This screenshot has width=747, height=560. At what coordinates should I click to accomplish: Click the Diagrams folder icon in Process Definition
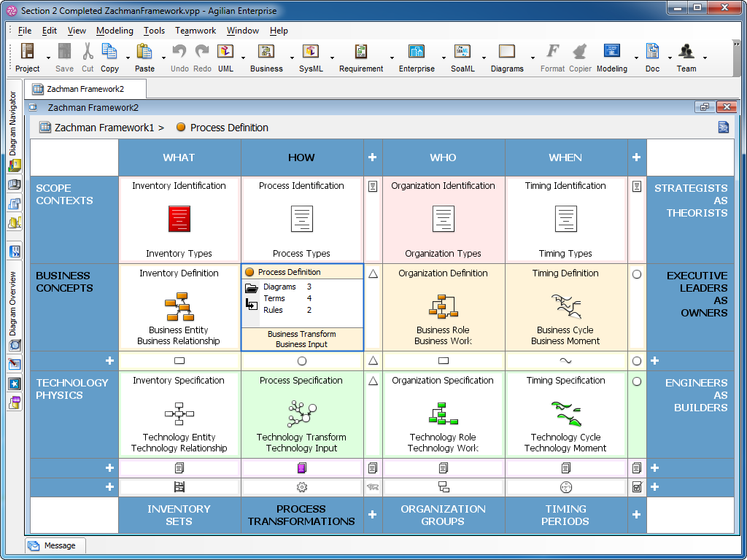coord(251,287)
